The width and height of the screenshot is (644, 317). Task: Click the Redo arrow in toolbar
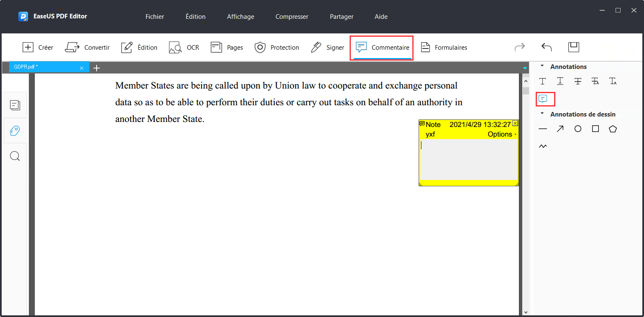point(520,47)
